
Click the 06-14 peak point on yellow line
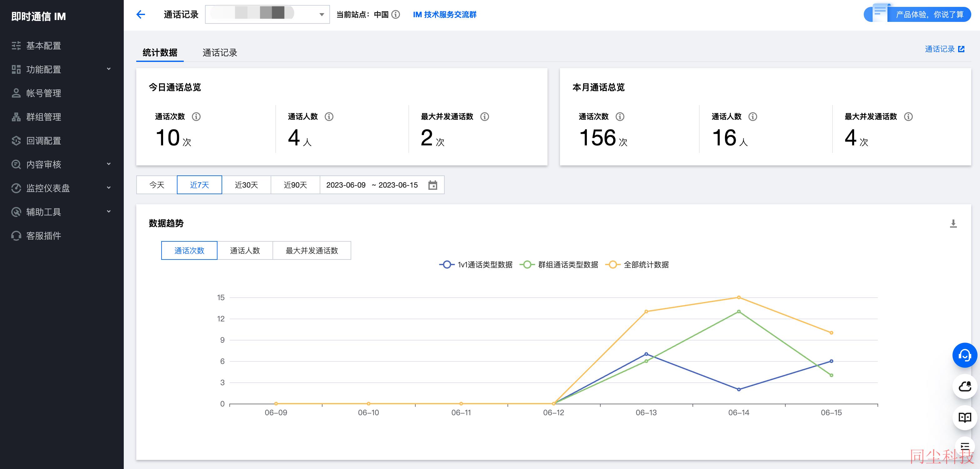tap(739, 297)
